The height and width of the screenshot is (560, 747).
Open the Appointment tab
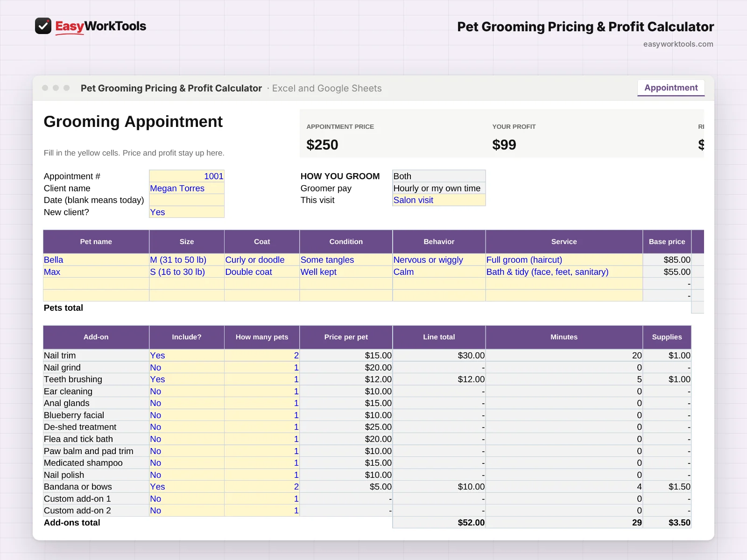pos(671,88)
